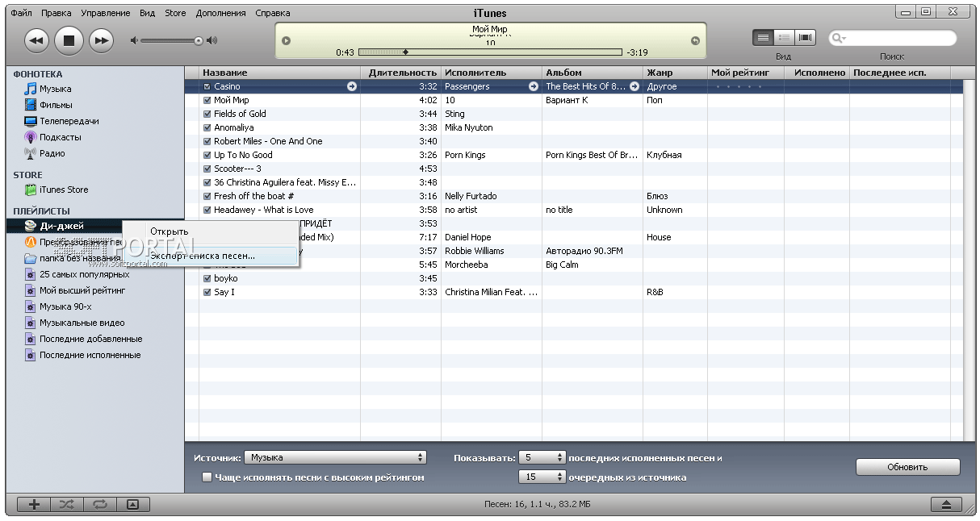The height and width of the screenshot is (521, 980).
Task: Open the Правка menu
Action: 56,13
